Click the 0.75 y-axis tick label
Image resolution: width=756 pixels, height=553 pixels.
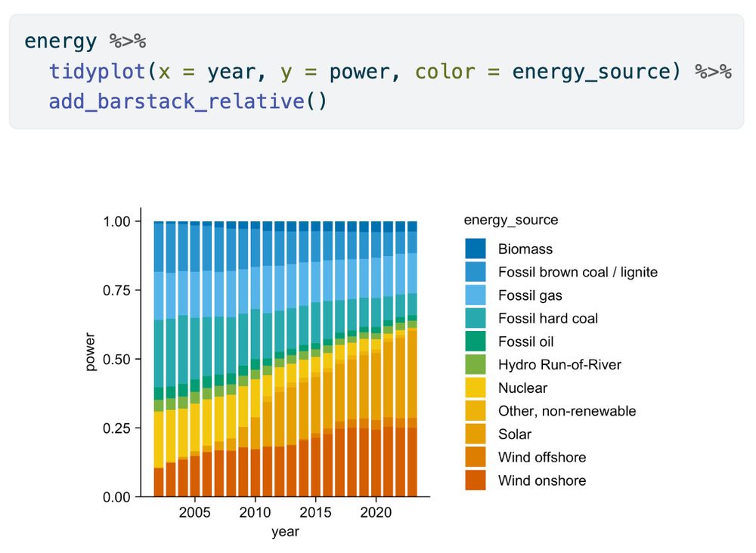pyautogui.click(x=116, y=290)
